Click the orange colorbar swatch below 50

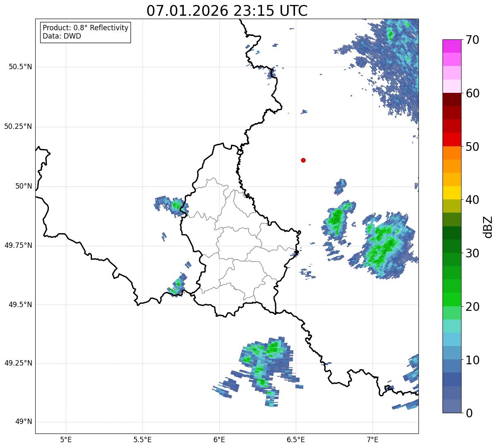coord(452,153)
